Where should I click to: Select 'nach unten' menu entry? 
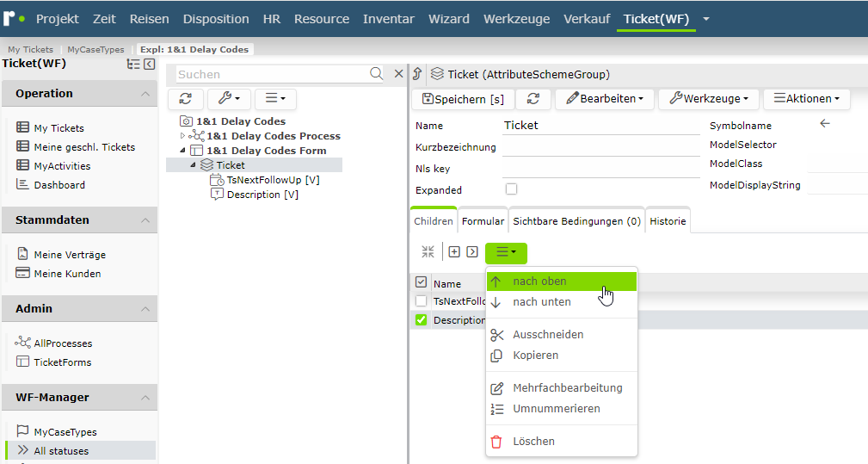562,302
